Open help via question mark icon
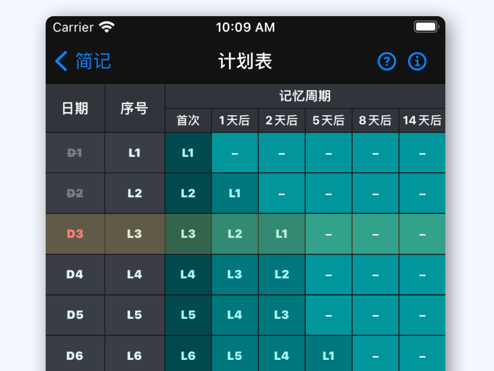 (387, 61)
